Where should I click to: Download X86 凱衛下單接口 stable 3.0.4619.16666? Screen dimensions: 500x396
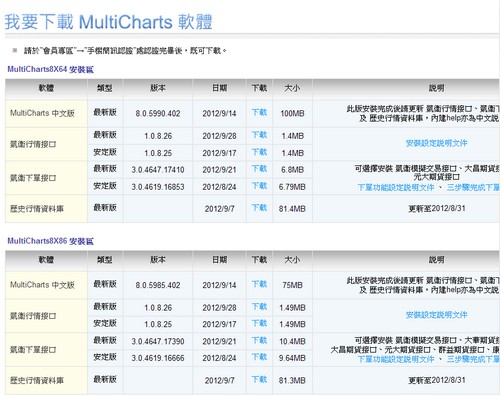(x=259, y=357)
